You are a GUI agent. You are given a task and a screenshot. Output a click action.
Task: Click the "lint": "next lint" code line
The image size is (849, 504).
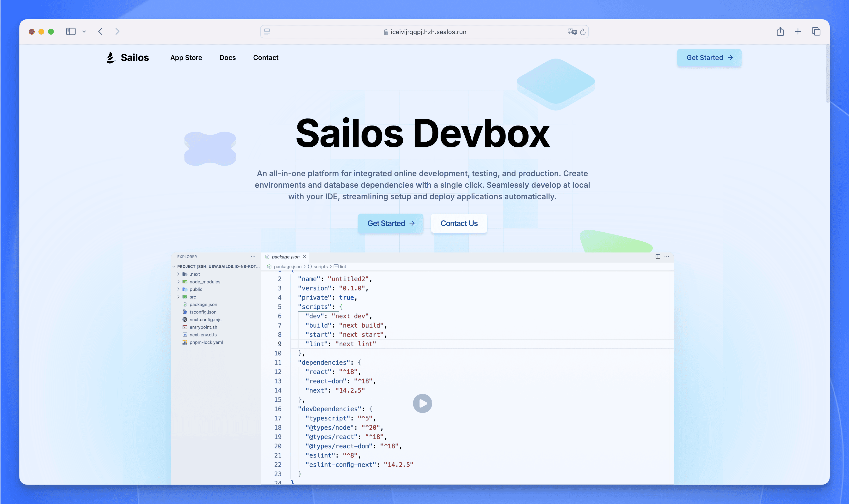[x=341, y=344]
